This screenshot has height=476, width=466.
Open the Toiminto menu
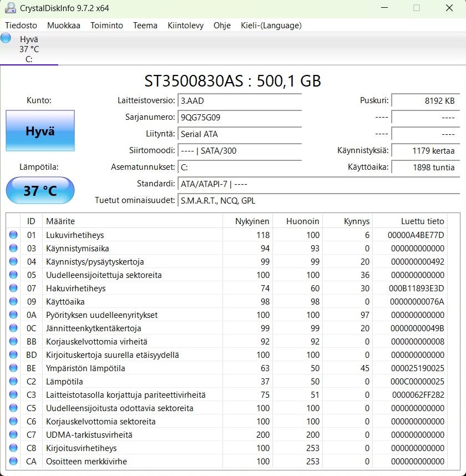coord(107,26)
